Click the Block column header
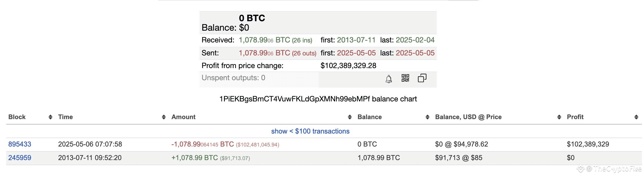This screenshot has height=176, width=644. click(x=17, y=117)
